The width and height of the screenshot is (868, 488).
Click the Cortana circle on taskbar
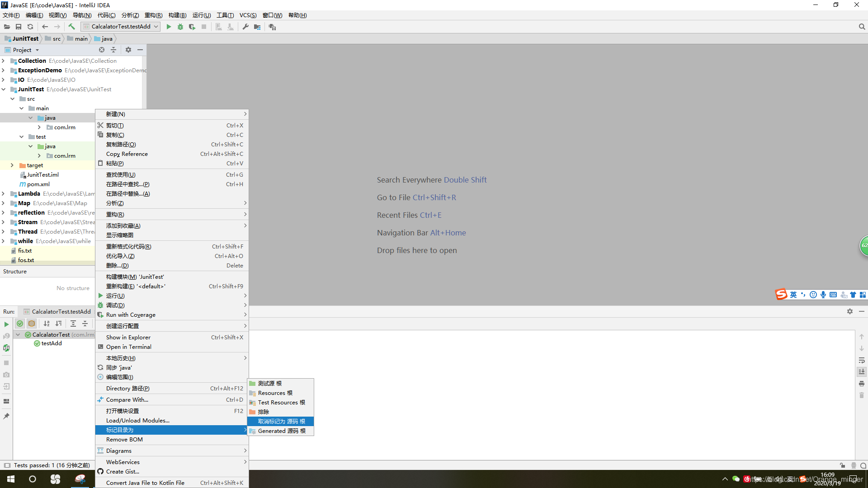pyautogui.click(x=33, y=479)
